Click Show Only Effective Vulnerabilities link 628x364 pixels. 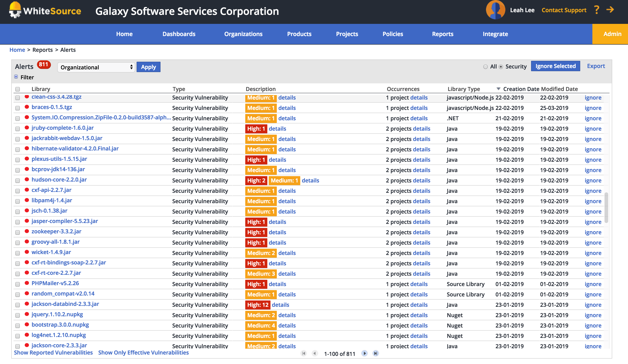pos(144,353)
